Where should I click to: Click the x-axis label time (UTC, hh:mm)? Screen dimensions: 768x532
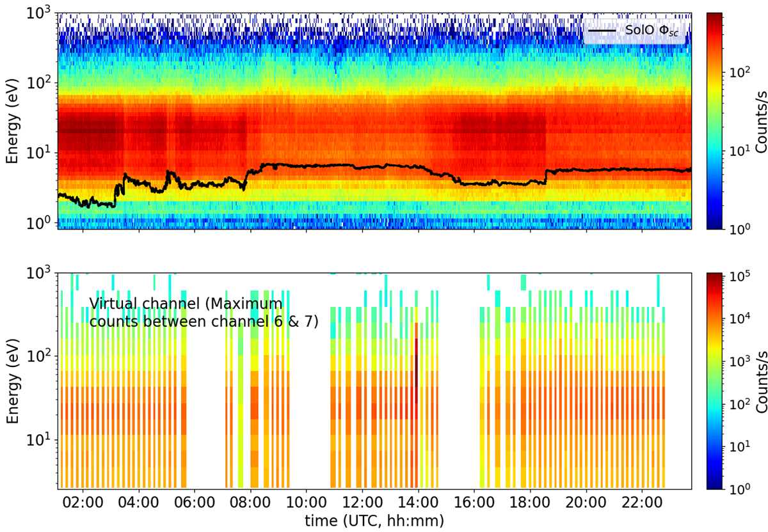tap(374, 520)
